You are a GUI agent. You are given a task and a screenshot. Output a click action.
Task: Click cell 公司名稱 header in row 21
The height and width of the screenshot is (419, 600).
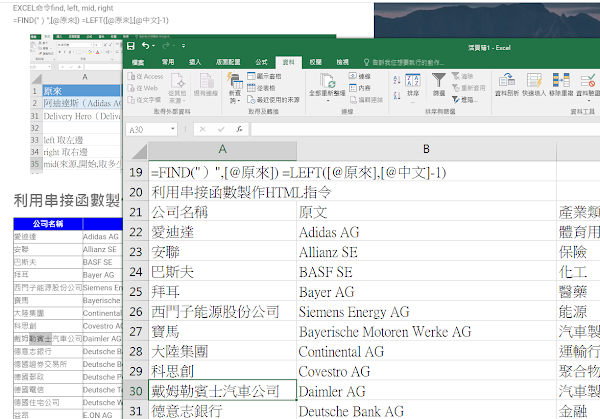[223, 212]
